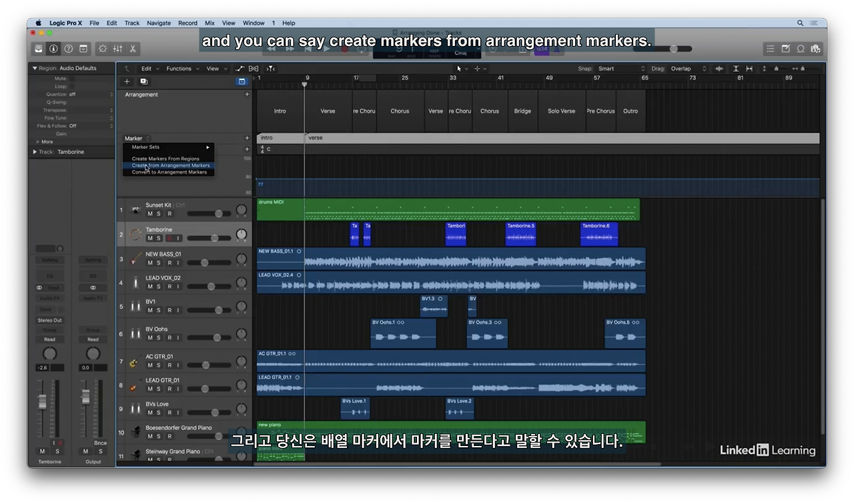Solo the LEAD GTR_01 track

tap(159, 389)
